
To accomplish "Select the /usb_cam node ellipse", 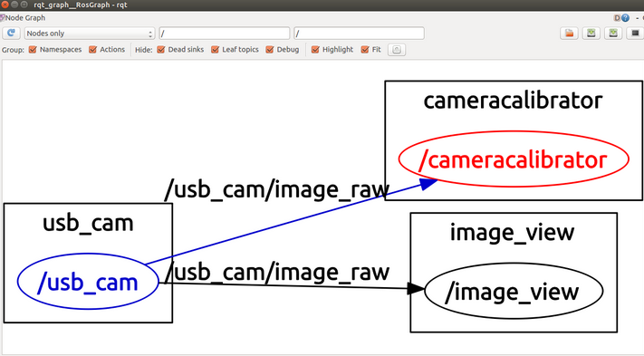I will 88,282.
